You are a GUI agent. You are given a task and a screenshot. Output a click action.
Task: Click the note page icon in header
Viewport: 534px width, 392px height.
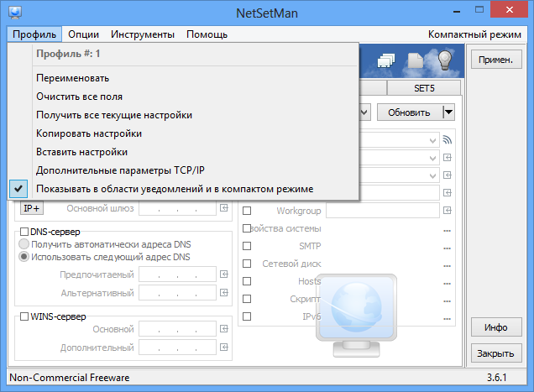[x=415, y=60]
